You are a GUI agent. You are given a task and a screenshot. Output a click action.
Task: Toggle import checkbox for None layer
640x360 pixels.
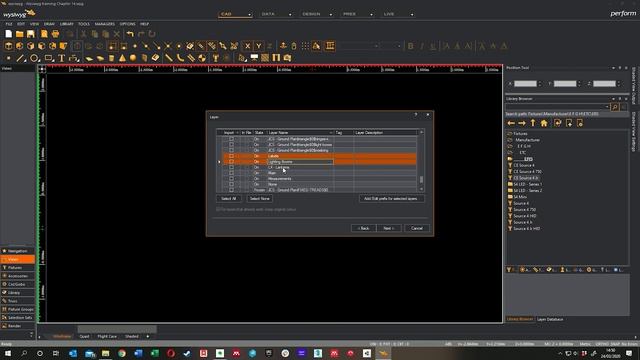(x=231, y=184)
